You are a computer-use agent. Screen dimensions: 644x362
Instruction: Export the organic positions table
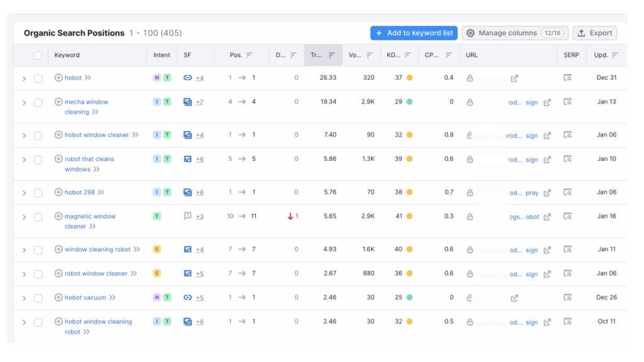pos(594,33)
